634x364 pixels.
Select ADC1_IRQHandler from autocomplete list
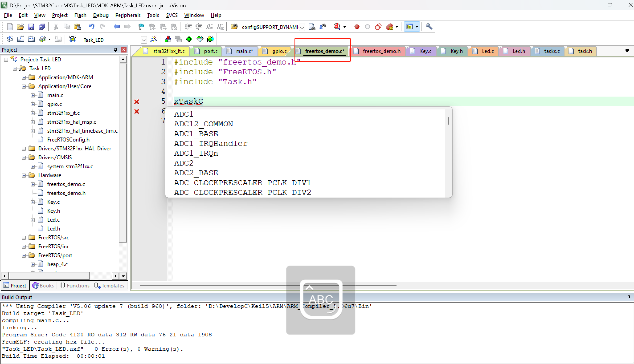click(x=211, y=144)
